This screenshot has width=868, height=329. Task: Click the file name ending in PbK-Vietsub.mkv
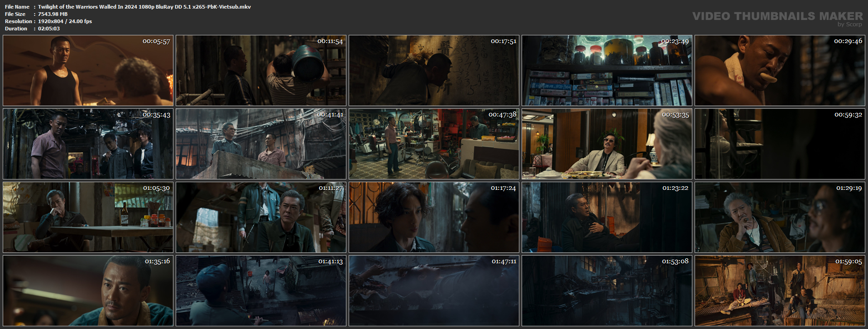click(144, 7)
